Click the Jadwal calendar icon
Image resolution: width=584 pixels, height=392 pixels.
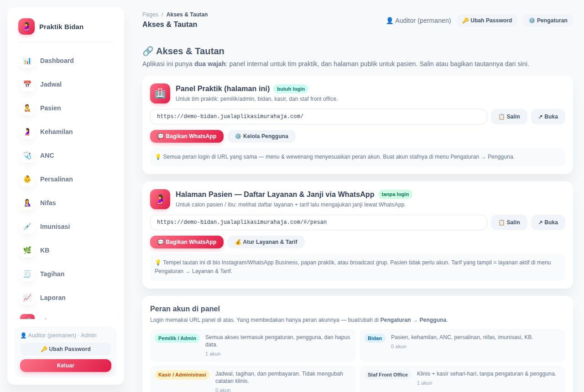point(27,84)
